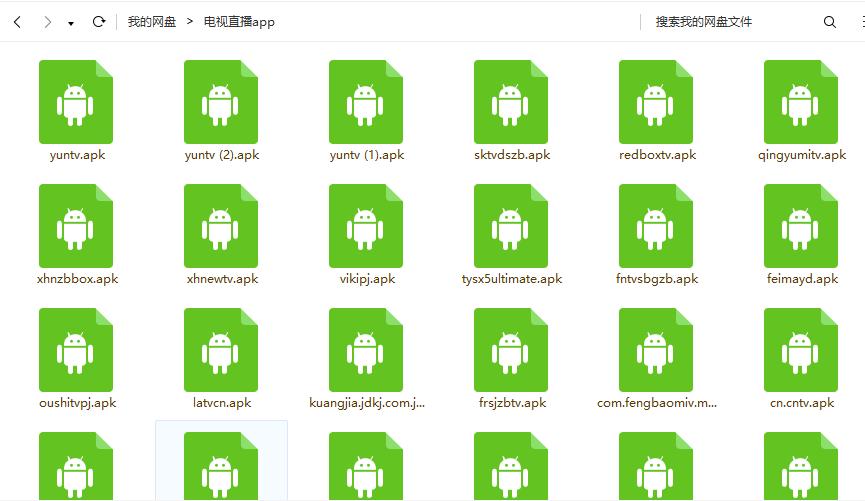Click the magnifier search icon
The image size is (865, 501).
point(830,22)
